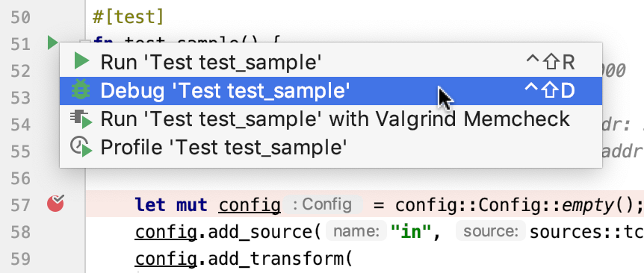This screenshot has height=273, width=644.
Task: Click the #[test] attribute on line 50
Action: (x=129, y=17)
